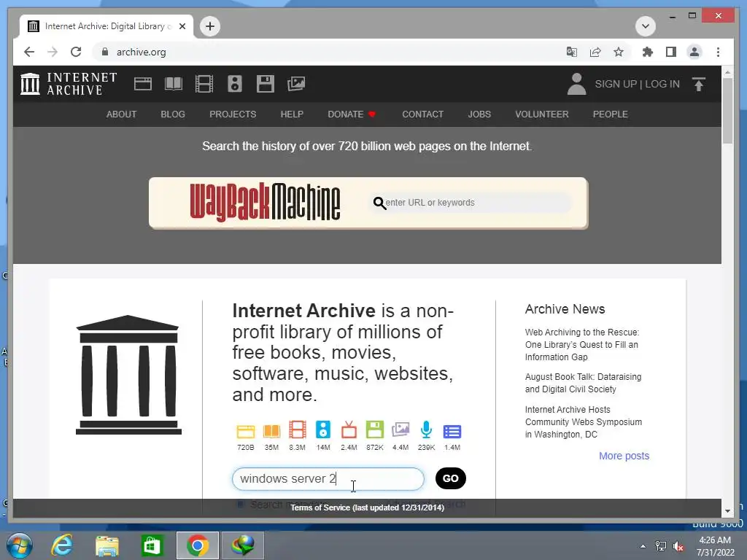
Task: Open the PEOPLE menu item
Action: click(x=611, y=114)
